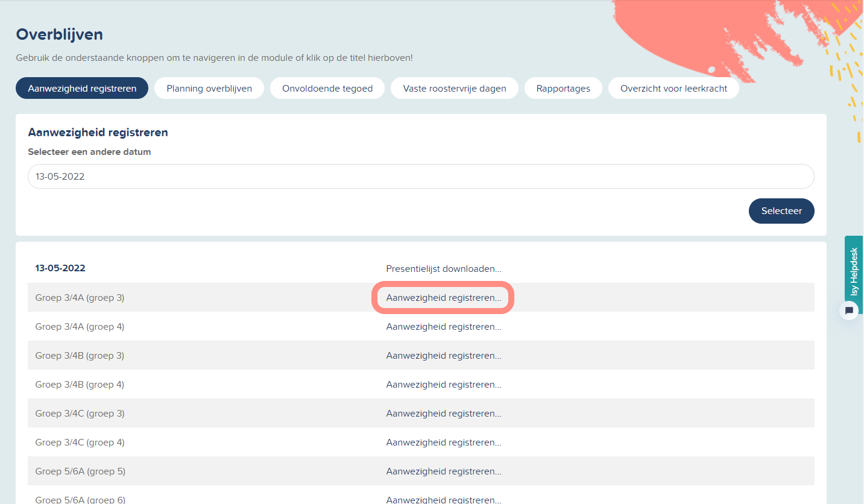Click the date input field showing 13-05-2022

tap(421, 177)
